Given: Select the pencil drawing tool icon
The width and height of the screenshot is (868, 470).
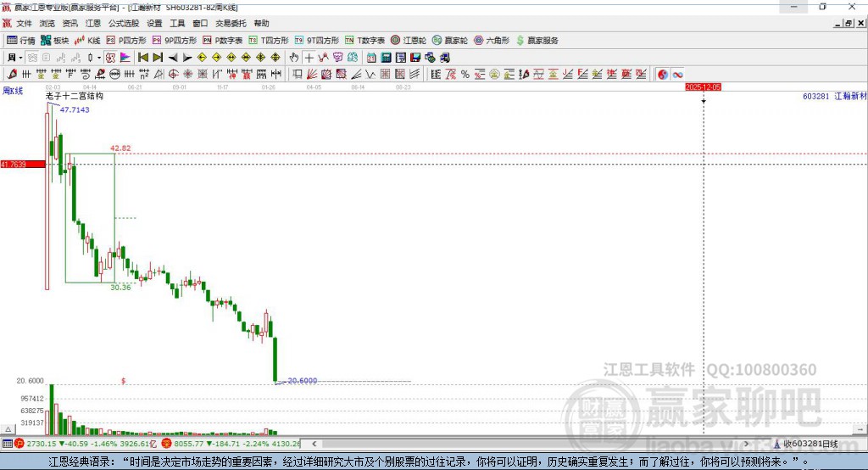Looking at the screenshot, I should (12, 75).
